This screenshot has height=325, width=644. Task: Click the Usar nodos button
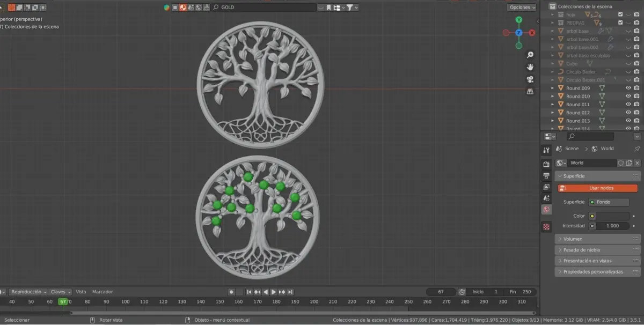[x=598, y=188]
